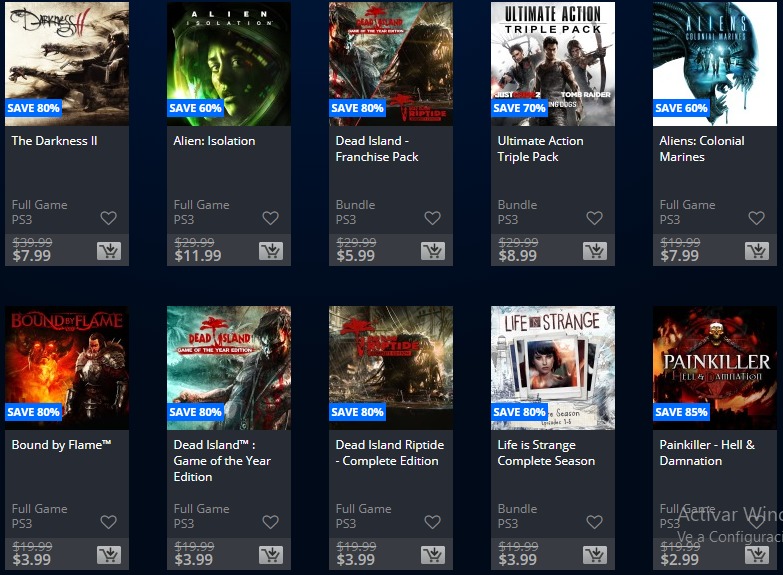Image resolution: width=783 pixels, height=575 pixels.
Task: Add Dead Island Franchise Pack to cart
Action: 433,251
